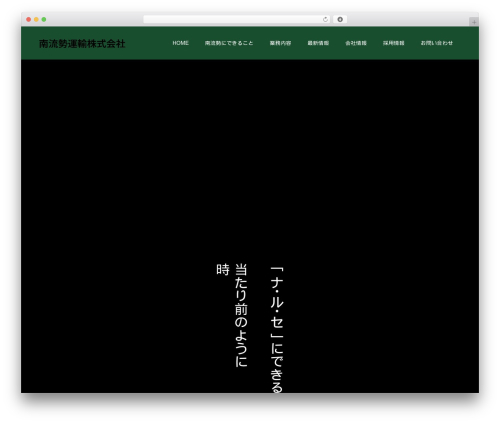Open the 最新情報 menu item

coord(318,43)
